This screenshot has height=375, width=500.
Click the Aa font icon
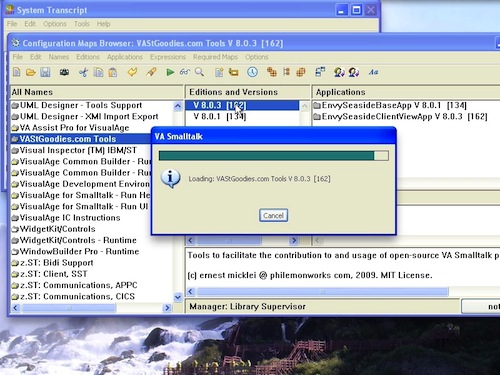click(373, 72)
